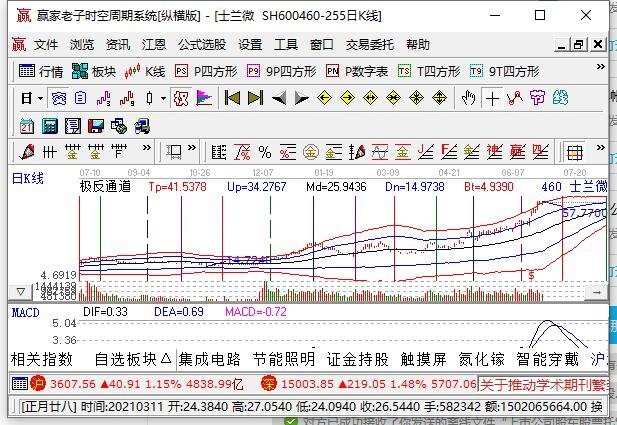Select the 触摸屏 sector tab
617x425 pixels.
(423, 359)
